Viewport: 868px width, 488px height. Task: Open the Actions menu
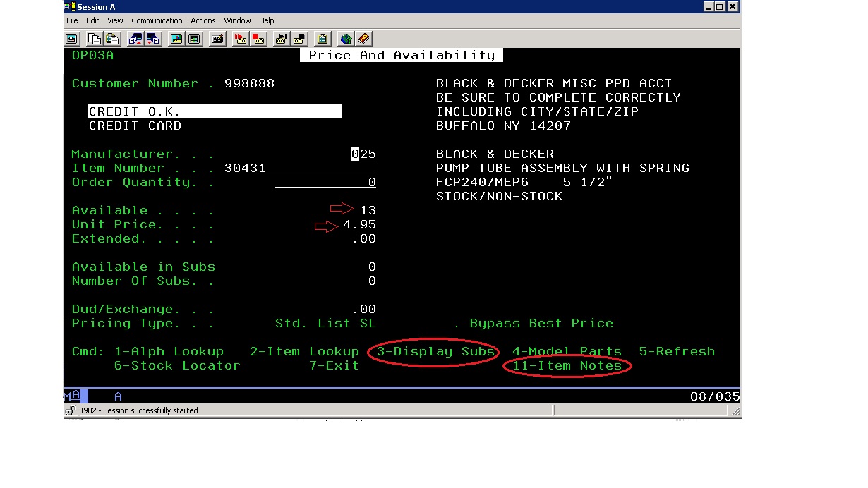click(x=203, y=20)
